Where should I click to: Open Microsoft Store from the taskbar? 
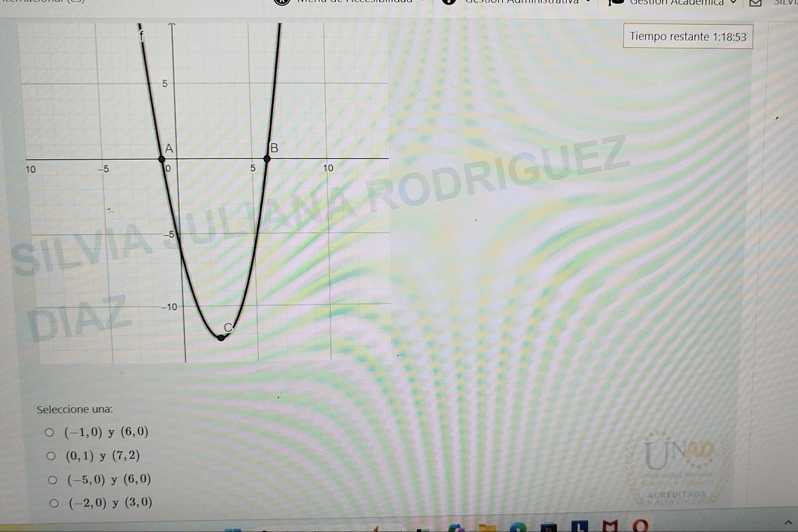point(548,527)
